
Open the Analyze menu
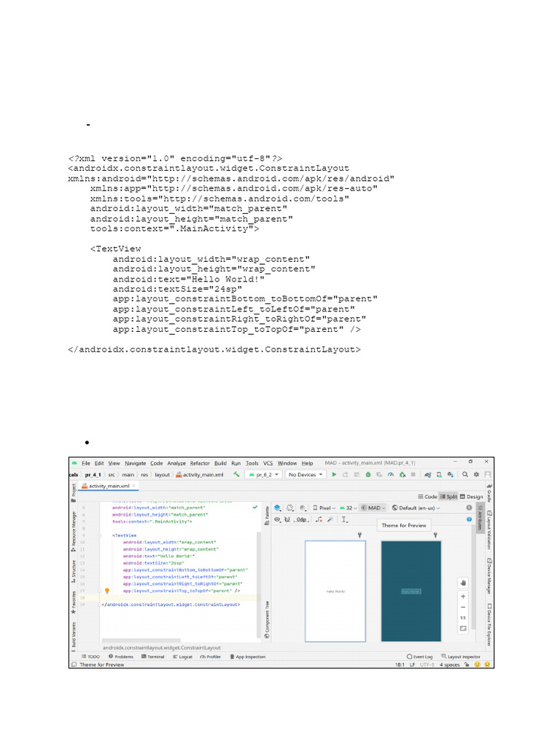click(x=176, y=463)
